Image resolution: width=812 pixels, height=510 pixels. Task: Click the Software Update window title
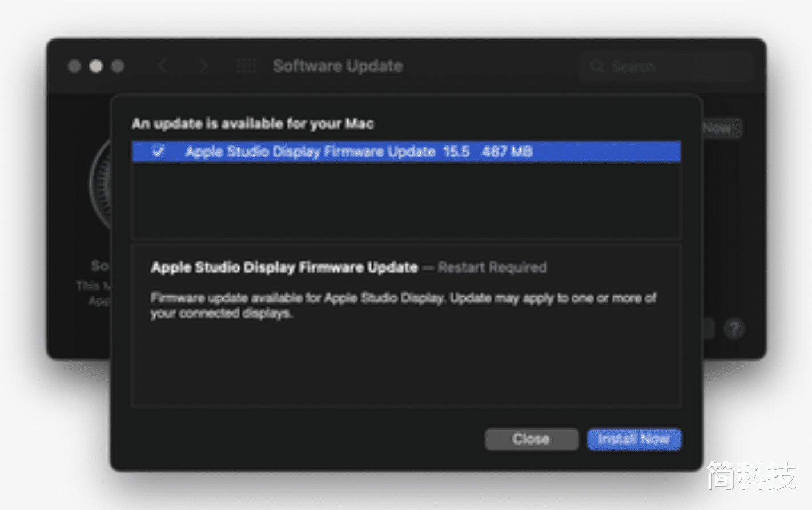click(x=338, y=66)
